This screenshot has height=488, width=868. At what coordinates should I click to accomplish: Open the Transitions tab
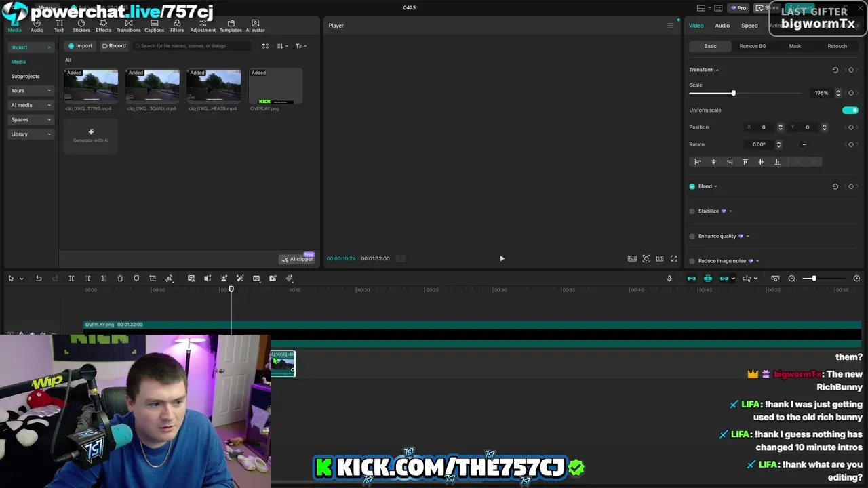coord(128,26)
